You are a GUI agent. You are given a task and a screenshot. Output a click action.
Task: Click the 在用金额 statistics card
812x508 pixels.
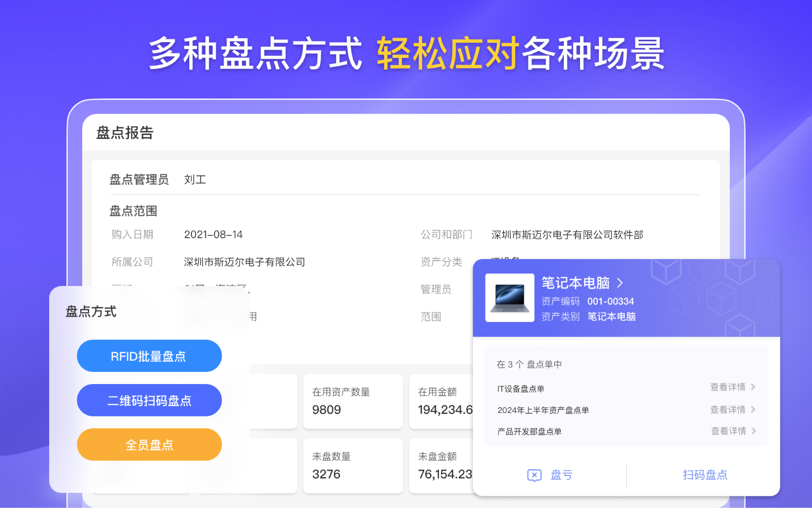441,401
